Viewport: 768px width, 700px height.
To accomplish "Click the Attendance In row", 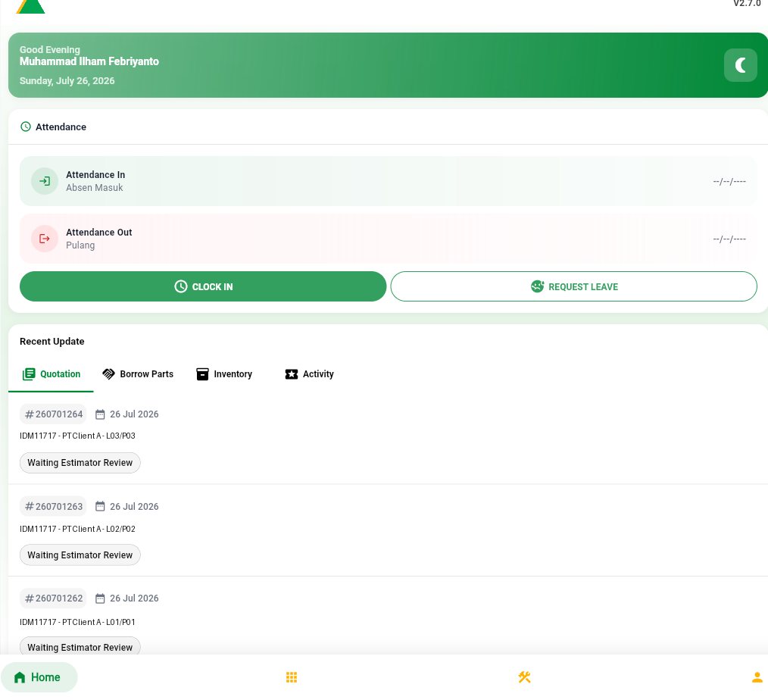I will point(389,181).
